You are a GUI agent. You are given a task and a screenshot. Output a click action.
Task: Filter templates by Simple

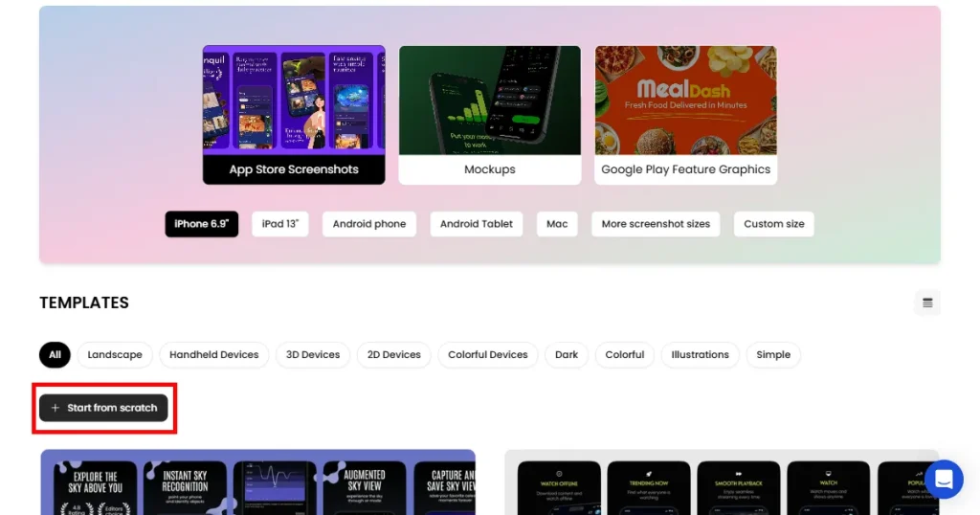[x=773, y=355]
